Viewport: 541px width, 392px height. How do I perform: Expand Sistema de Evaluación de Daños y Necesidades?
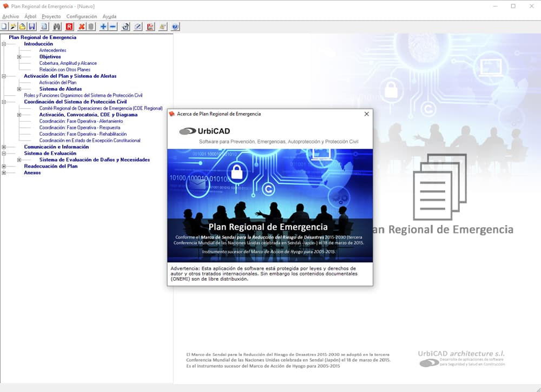click(x=19, y=160)
